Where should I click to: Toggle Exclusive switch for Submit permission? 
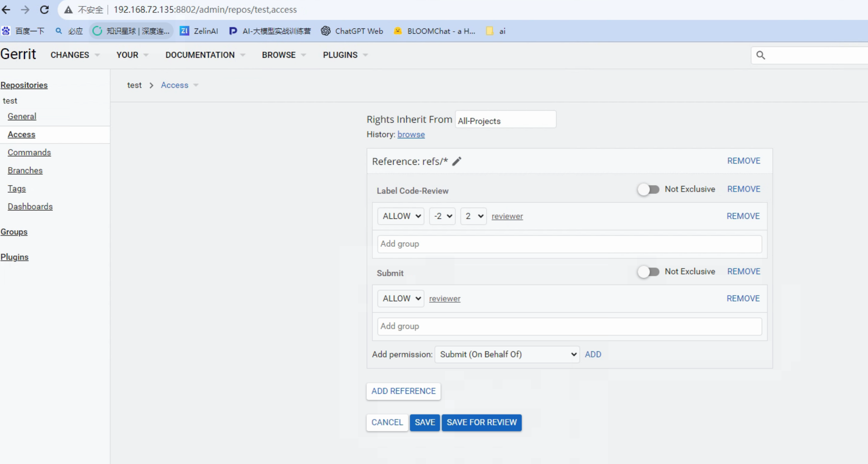[648, 272]
